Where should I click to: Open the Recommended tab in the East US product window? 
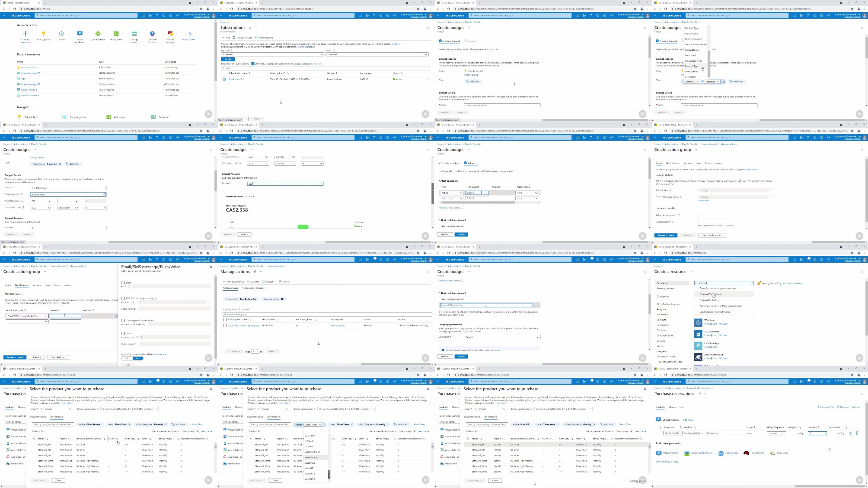(x=472, y=417)
